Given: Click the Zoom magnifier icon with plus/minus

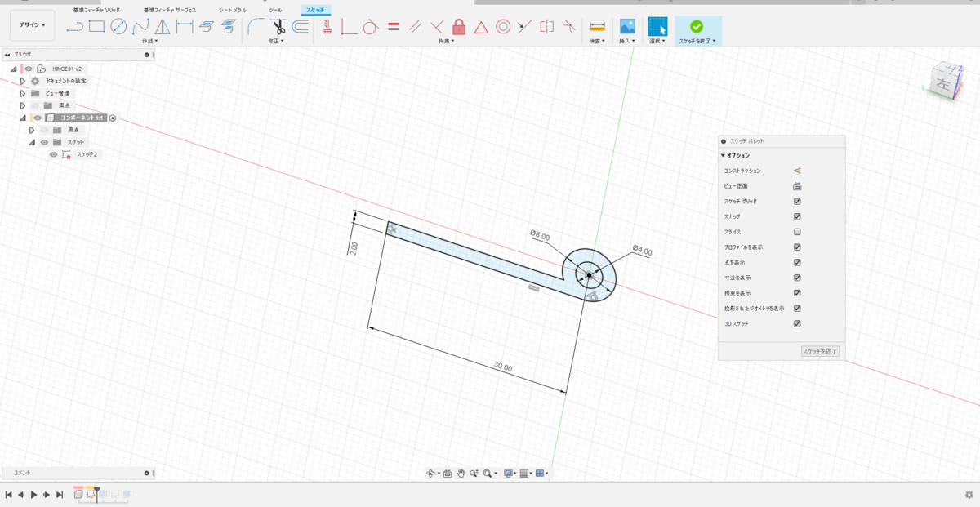Looking at the screenshot, I should 474,473.
